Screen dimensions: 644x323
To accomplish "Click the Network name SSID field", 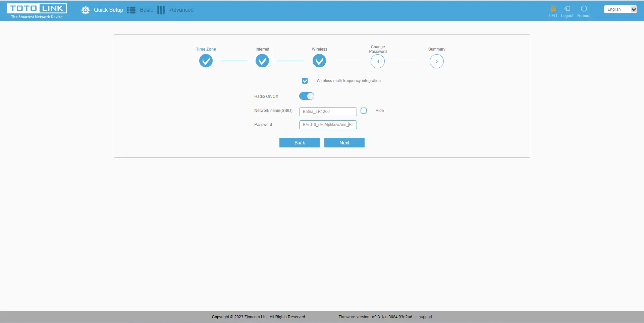I will pos(328,112).
